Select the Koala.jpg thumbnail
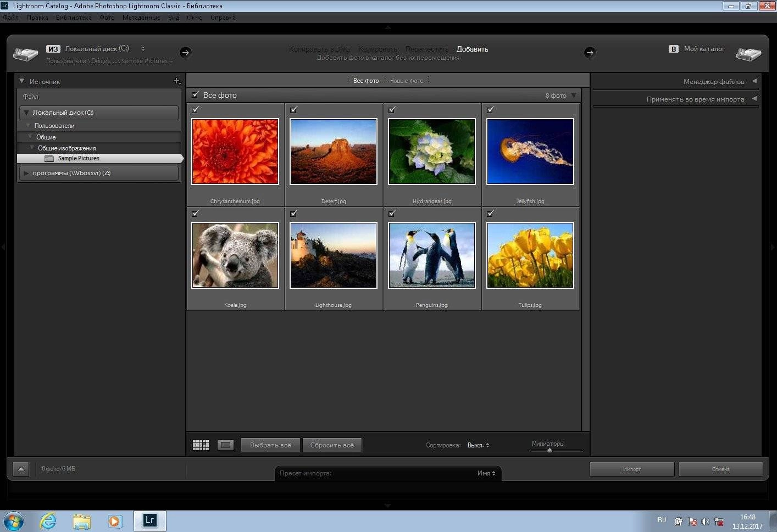This screenshot has width=777, height=532. click(235, 255)
